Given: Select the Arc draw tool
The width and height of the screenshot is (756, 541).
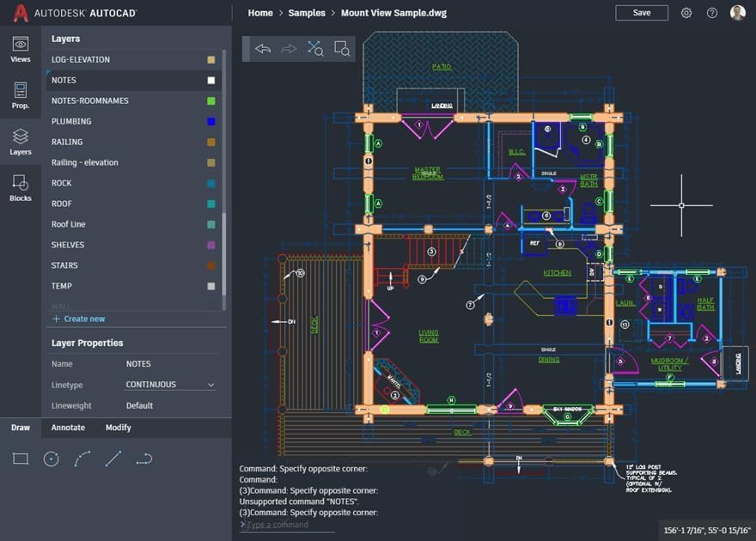Looking at the screenshot, I should [82, 459].
